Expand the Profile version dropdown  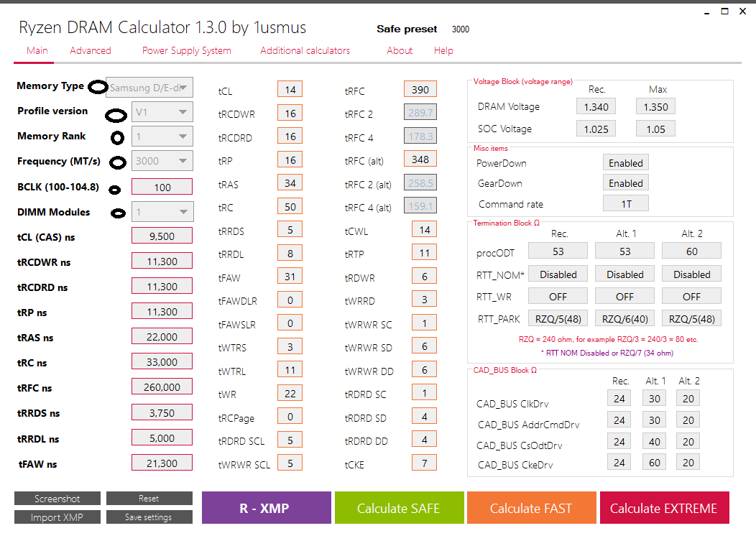(162, 112)
